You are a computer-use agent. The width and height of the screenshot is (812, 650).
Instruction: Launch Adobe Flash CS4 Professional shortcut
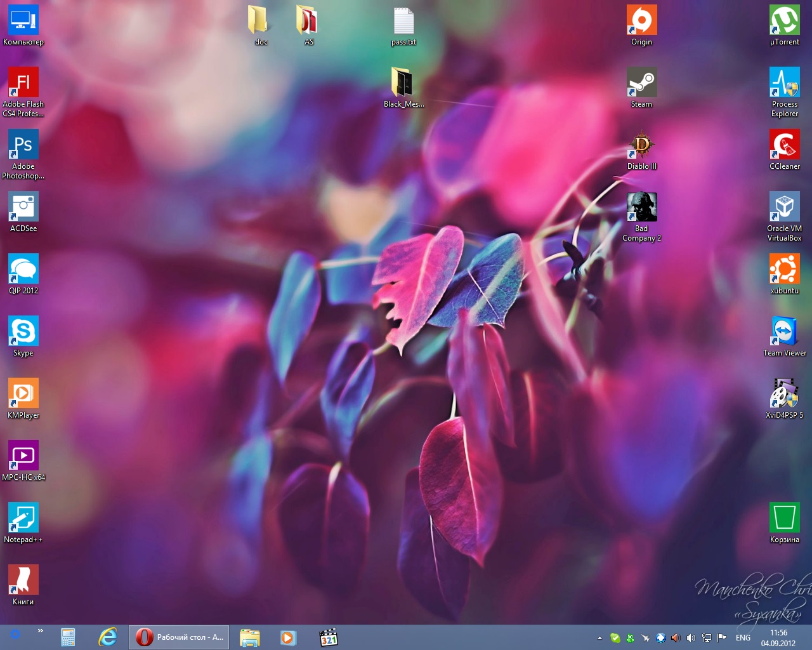pyautogui.click(x=23, y=92)
